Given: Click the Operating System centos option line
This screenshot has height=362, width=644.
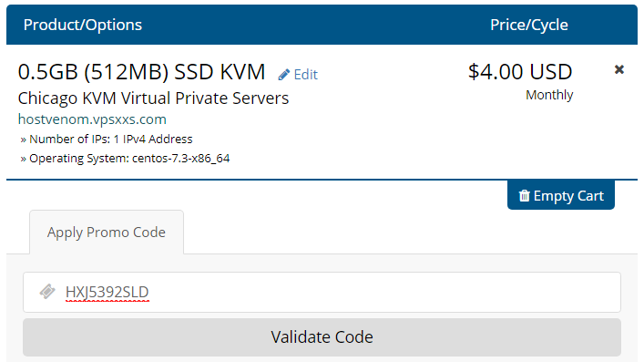Looking at the screenshot, I should [125, 159].
